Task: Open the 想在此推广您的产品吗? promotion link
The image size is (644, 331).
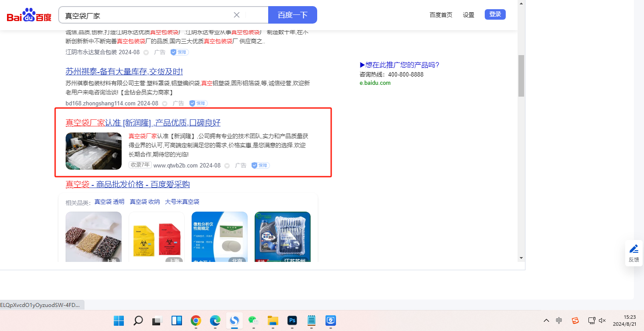Action: click(x=399, y=65)
